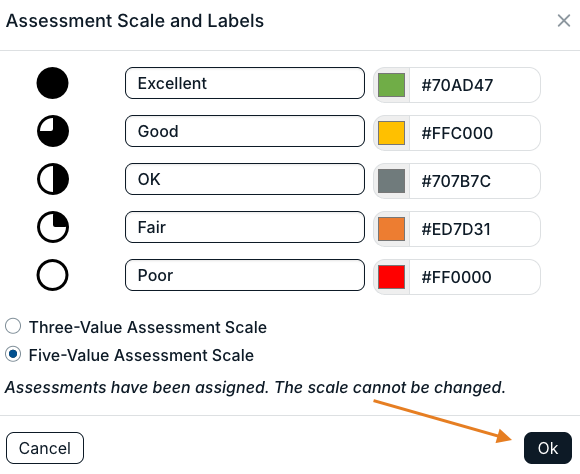Open the red color swatch for Poor
Screen dimensions: 580x474
click(391, 277)
